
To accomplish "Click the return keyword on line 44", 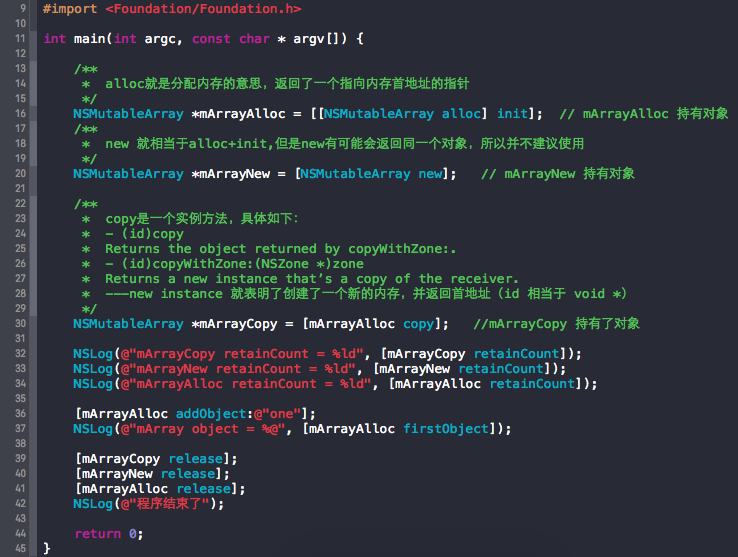I will point(98,533).
